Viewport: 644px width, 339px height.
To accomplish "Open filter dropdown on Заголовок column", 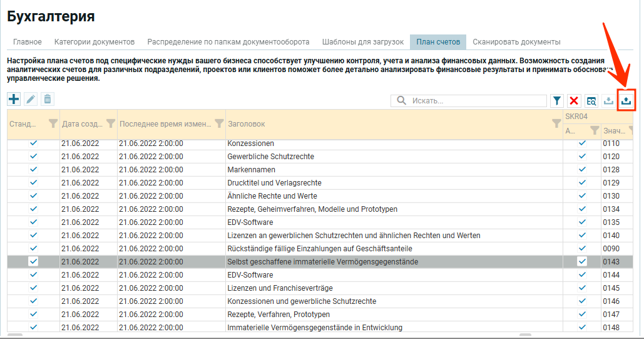I will pos(556,123).
